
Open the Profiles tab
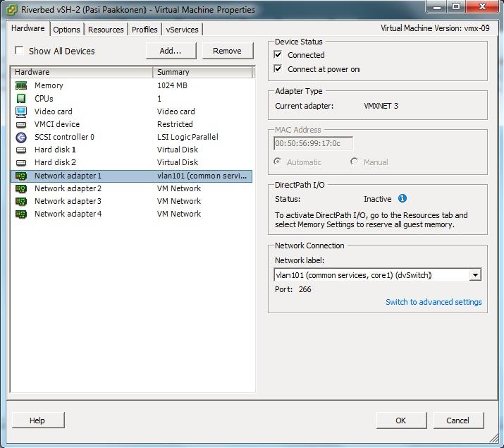(145, 30)
